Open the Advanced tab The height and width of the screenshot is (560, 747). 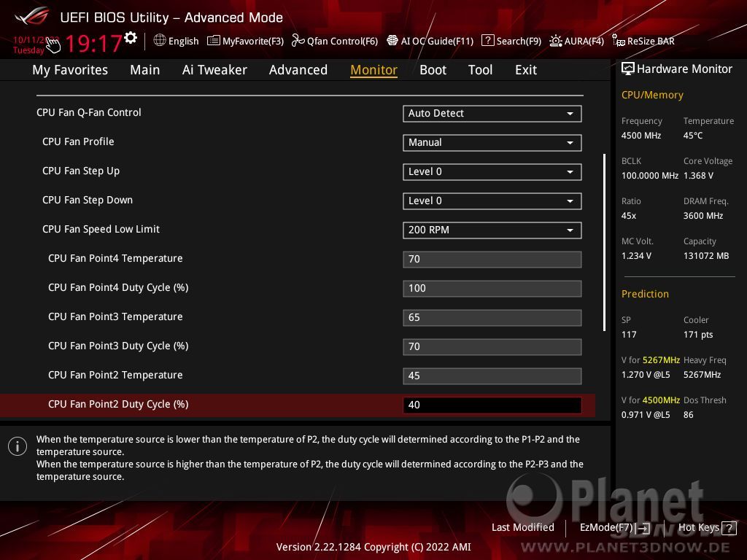[298, 70]
